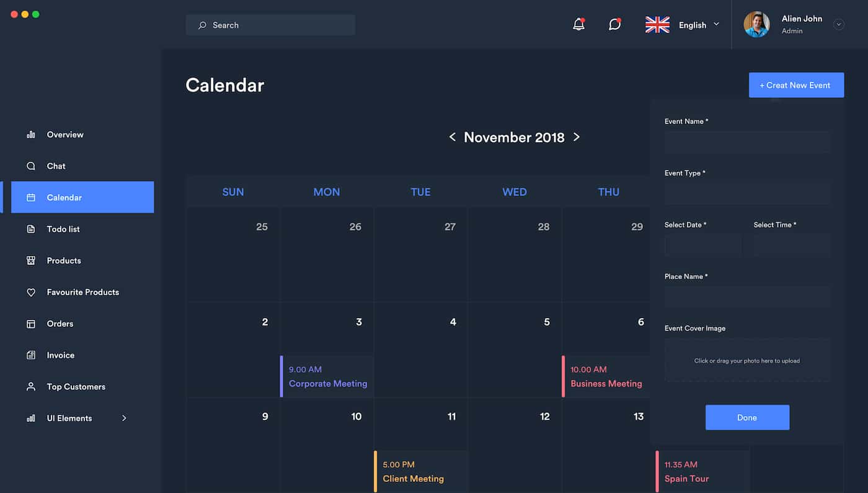Viewport: 868px width, 493px height.
Task: Expand the UI Elements submenu arrow
Action: [124, 419]
